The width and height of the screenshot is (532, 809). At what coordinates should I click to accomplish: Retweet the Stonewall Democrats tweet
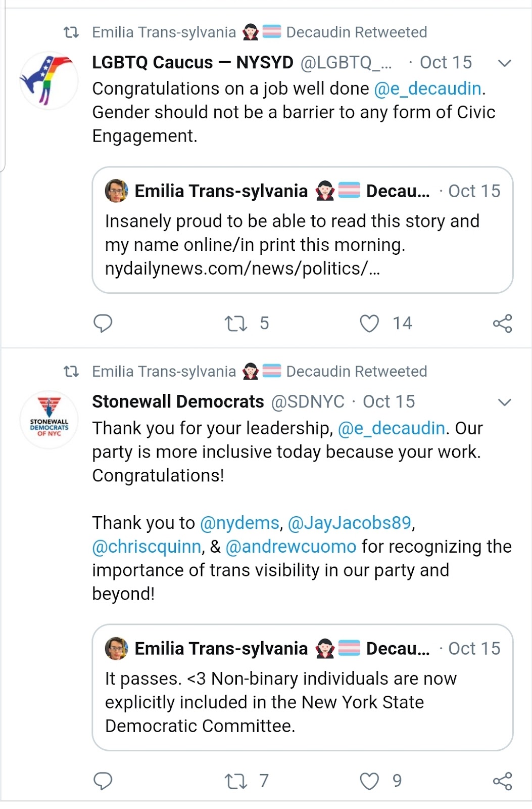point(236,781)
